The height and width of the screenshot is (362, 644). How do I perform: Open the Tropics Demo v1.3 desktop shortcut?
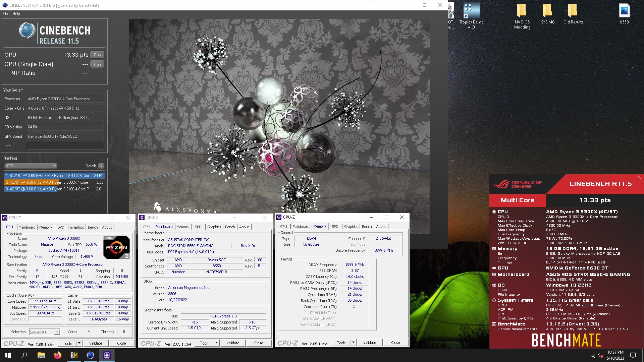[x=471, y=16]
